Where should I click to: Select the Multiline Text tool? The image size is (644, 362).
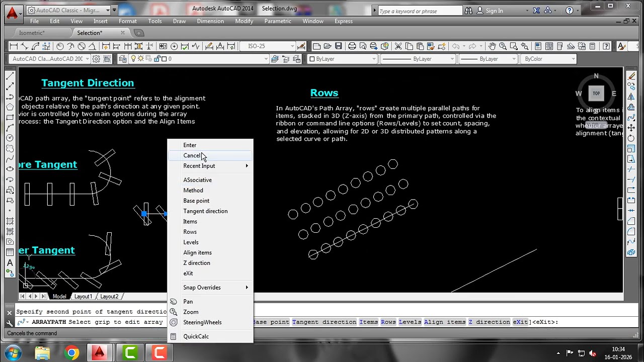tap(10, 262)
